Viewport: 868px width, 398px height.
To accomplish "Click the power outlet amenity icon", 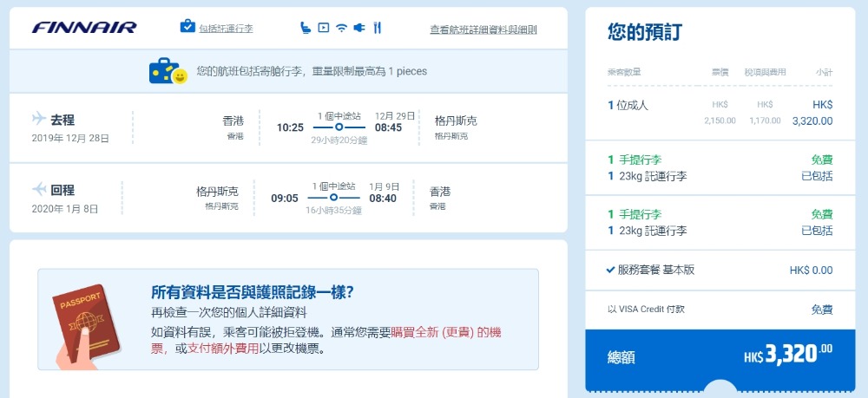I will pyautogui.click(x=360, y=27).
